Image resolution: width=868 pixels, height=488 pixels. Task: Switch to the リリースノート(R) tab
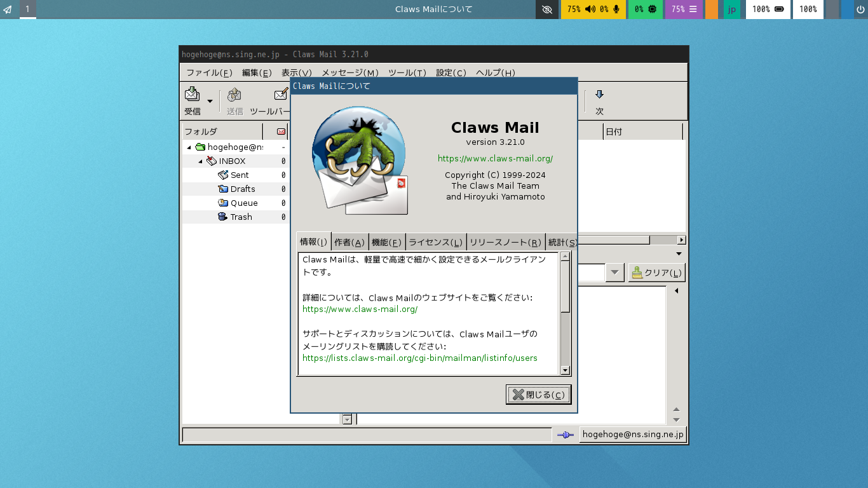point(505,242)
